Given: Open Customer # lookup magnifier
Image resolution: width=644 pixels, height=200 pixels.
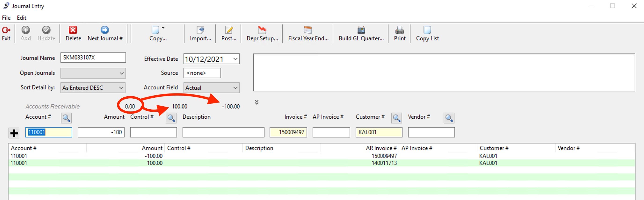Looking at the screenshot, I should coord(396,118).
